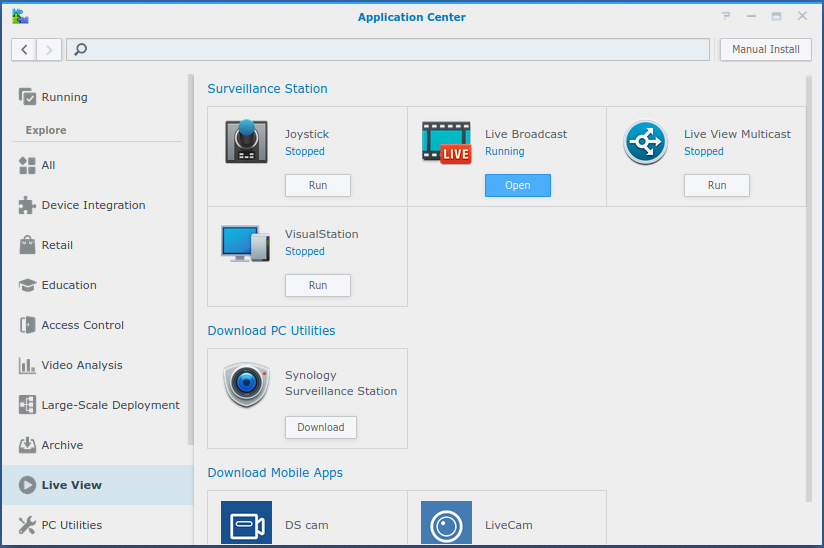
Task: Click the Download PC Utilities heading
Action: [x=271, y=330]
